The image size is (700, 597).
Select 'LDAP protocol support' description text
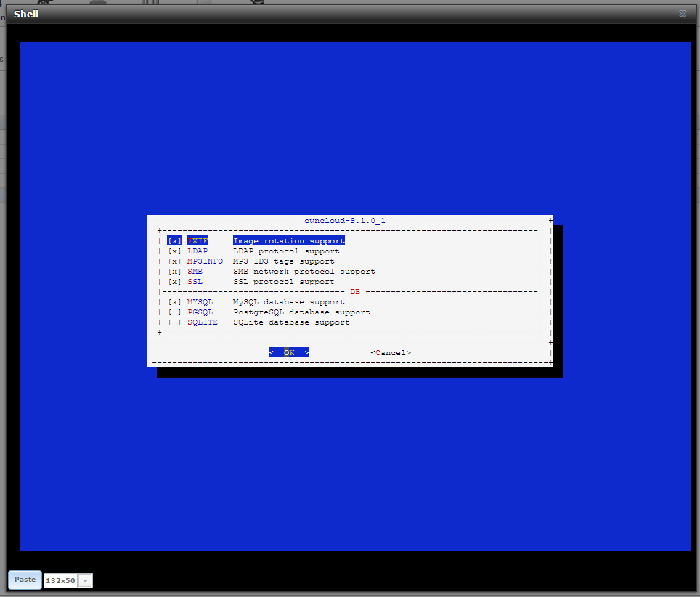pos(286,251)
